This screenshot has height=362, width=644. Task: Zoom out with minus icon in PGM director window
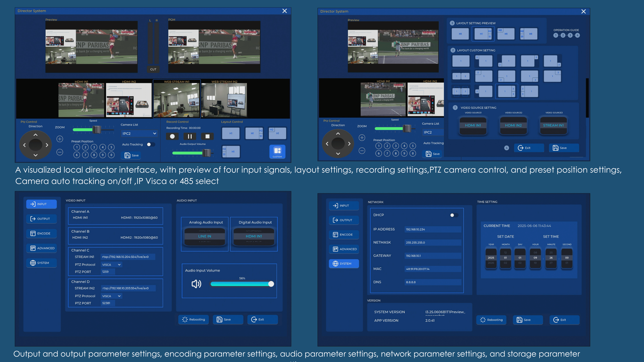click(x=60, y=152)
